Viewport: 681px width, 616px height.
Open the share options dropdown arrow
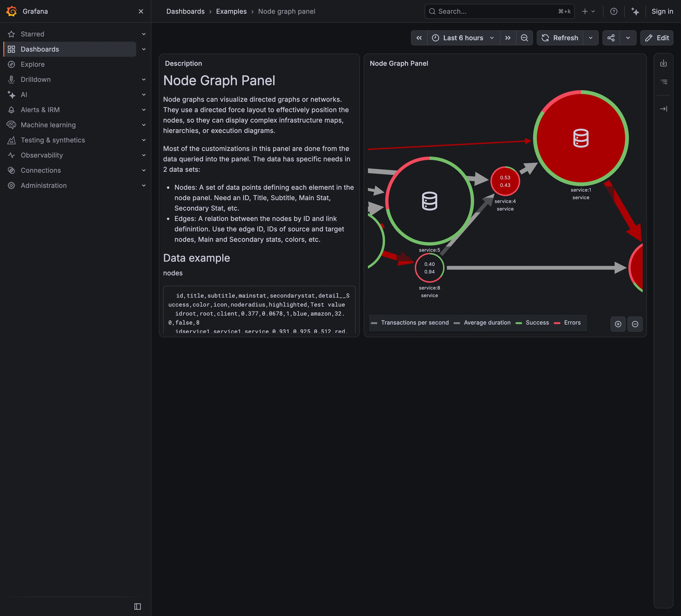pyautogui.click(x=628, y=38)
